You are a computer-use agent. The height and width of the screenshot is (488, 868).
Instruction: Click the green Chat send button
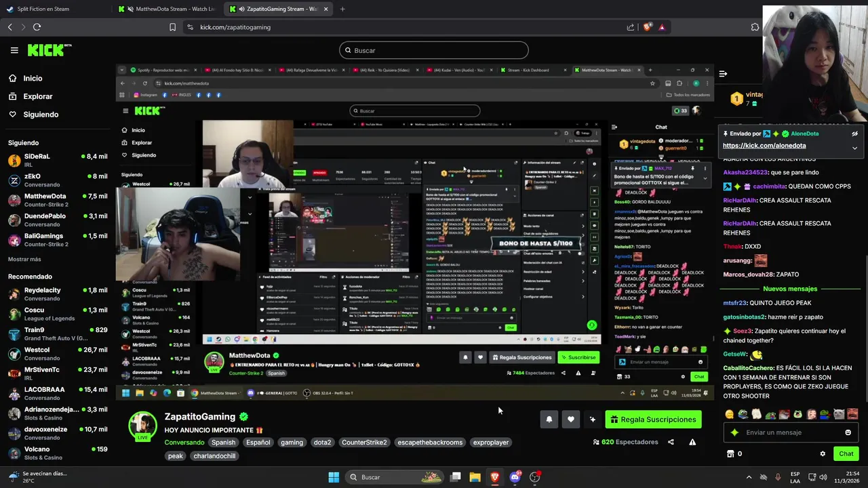pos(846,454)
